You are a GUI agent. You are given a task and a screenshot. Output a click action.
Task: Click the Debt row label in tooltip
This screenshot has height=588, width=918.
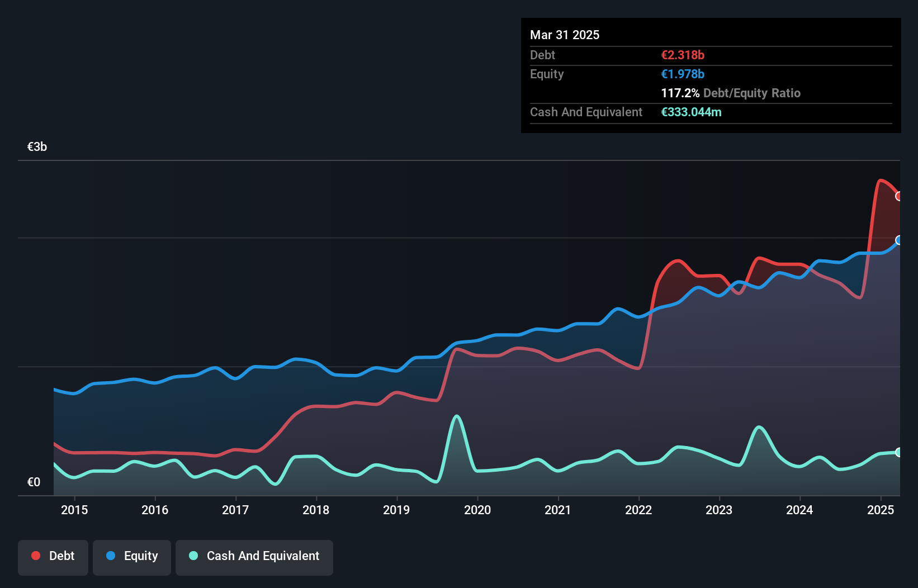click(542, 55)
